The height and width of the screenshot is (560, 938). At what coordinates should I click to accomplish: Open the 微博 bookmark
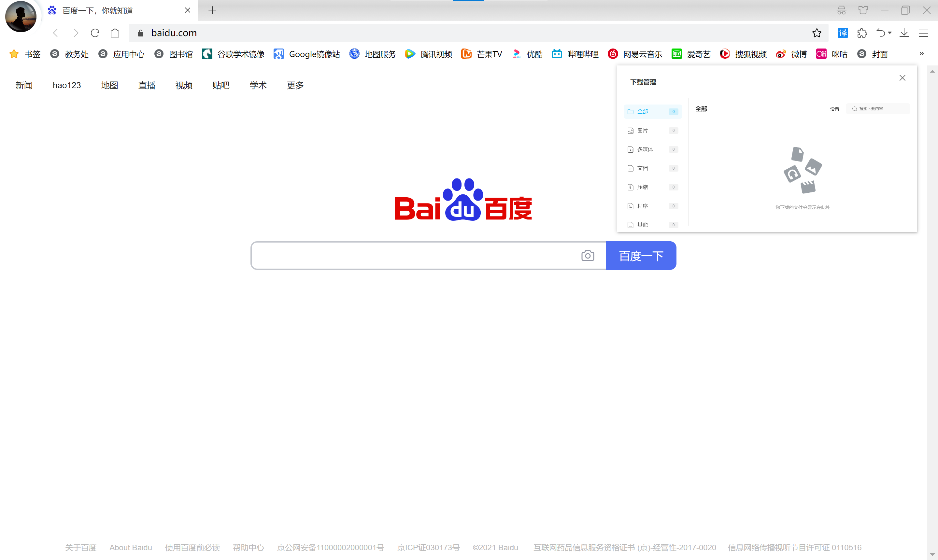pos(791,54)
